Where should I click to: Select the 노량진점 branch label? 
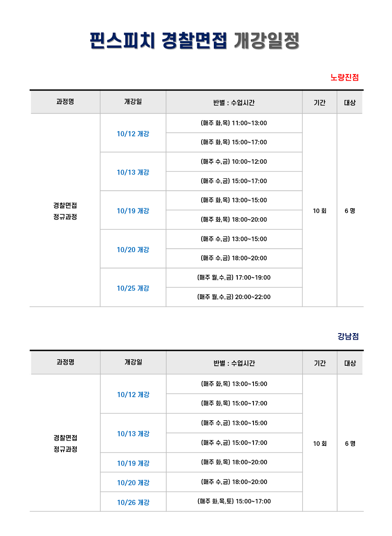(345, 78)
